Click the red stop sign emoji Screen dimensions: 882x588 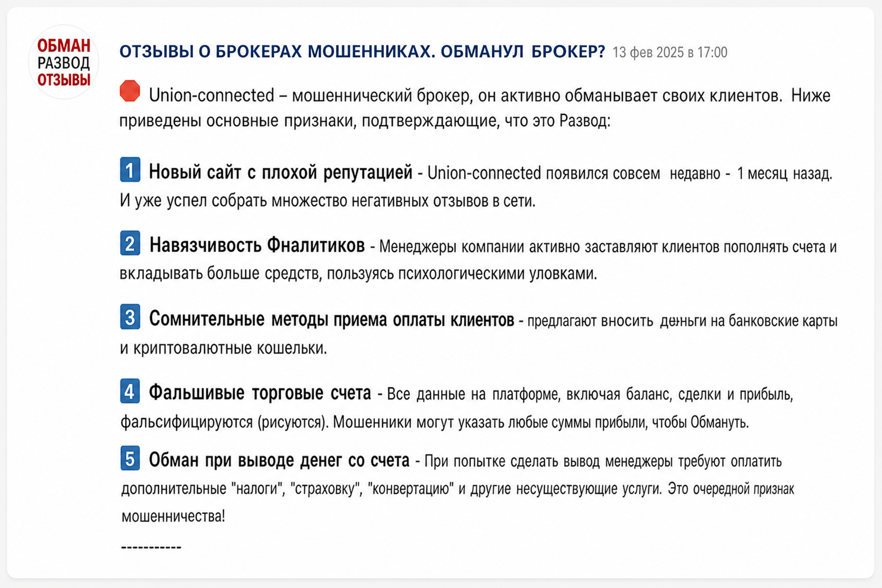click(x=130, y=91)
